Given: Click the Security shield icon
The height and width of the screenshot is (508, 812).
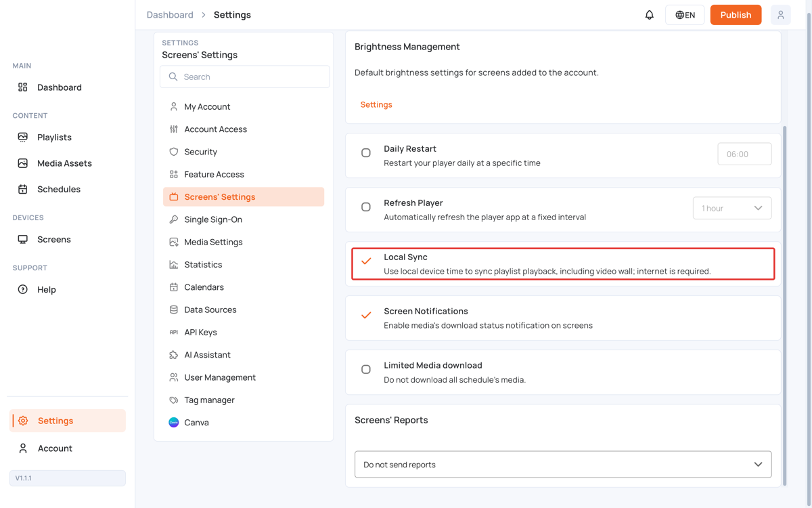Looking at the screenshot, I should 174,152.
